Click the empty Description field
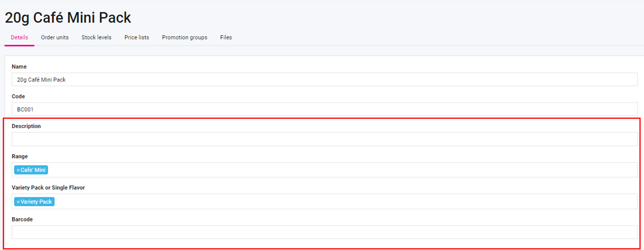Screen dimensions: 644x250 [324, 139]
